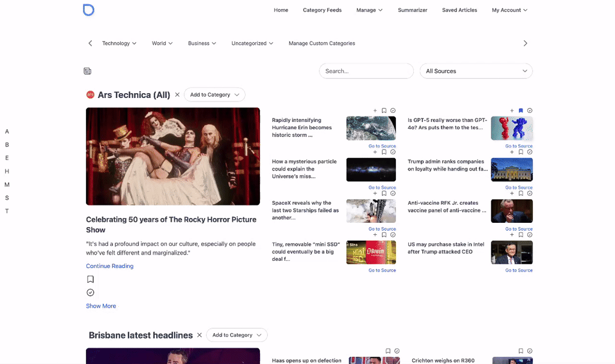Image resolution: width=615 pixels, height=364 pixels.
Task: Click plus icon above GPT-5 article
Action: (512, 111)
